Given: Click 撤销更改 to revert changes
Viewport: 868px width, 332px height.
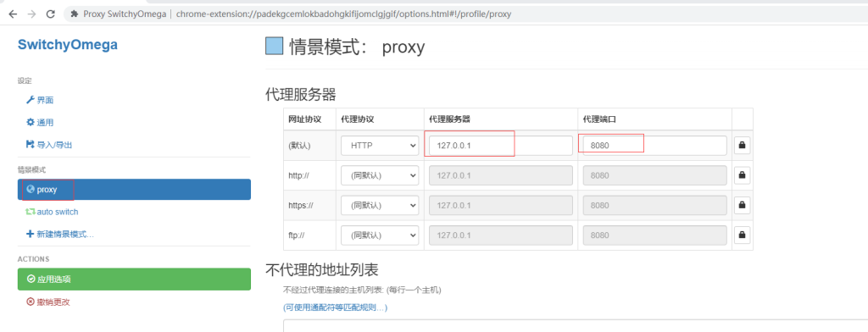Looking at the screenshot, I should tap(48, 302).
